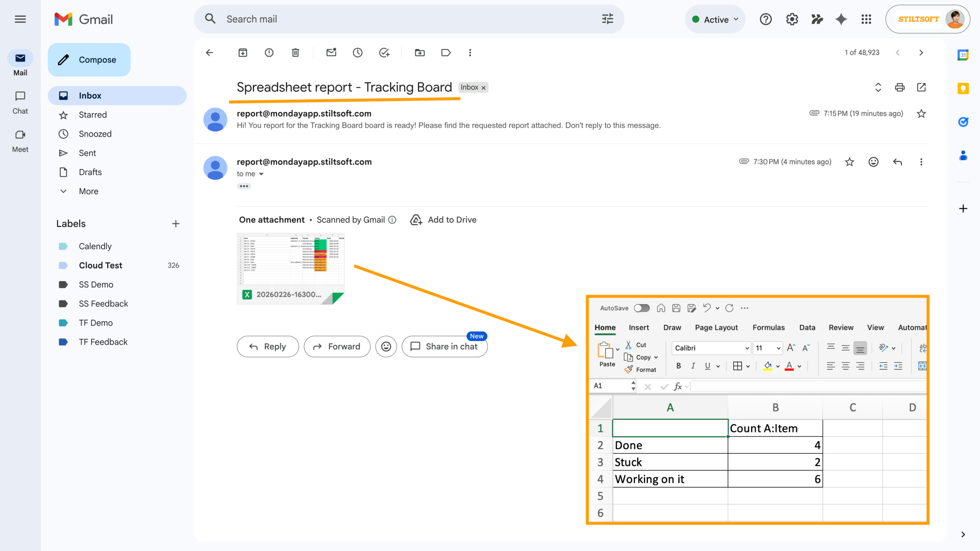The image size is (980, 551).
Task: Snooze this email
Action: [x=358, y=53]
